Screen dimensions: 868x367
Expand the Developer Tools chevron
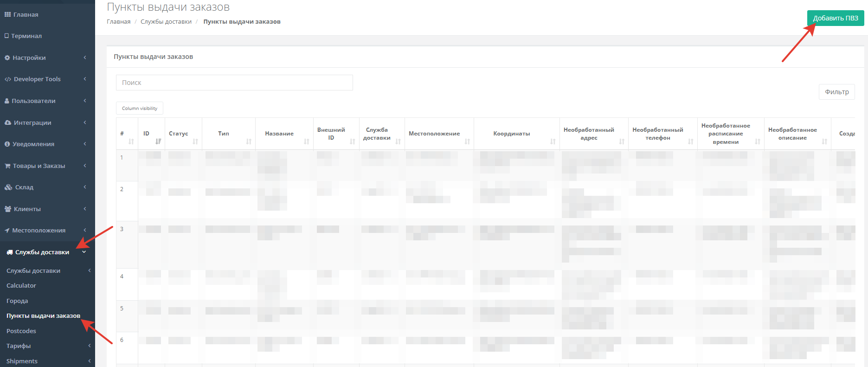pos(85,79)
